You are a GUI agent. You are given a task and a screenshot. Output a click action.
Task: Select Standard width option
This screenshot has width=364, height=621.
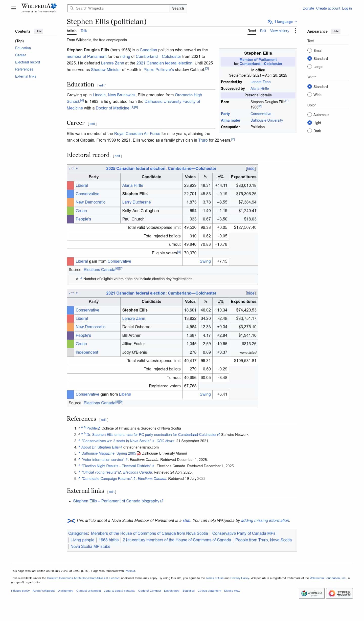(310, 86)
